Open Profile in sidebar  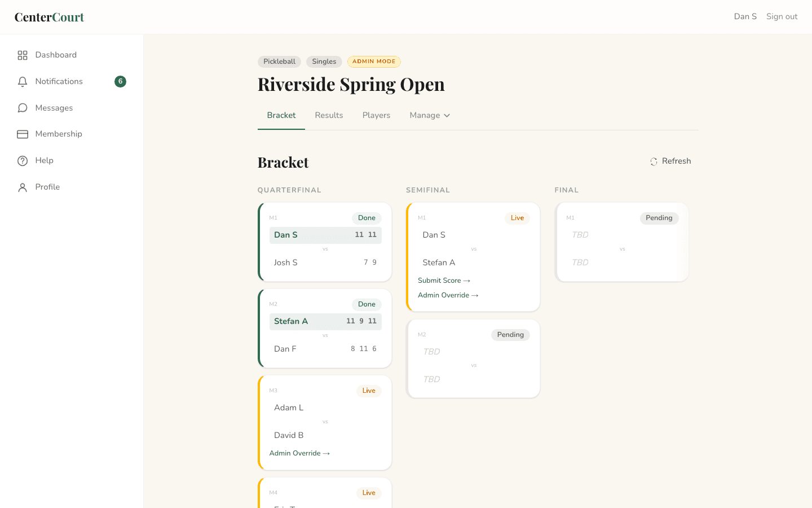tap(72, 187)
